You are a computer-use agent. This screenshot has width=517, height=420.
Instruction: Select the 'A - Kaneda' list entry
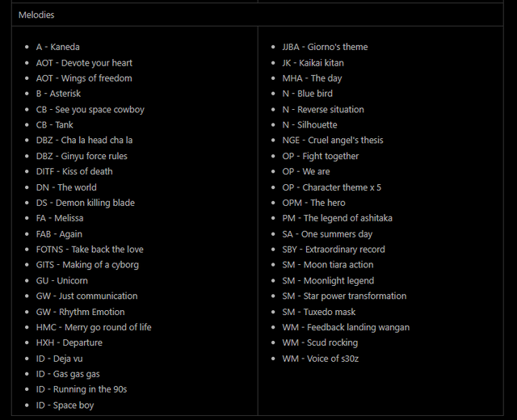[57, 47]
